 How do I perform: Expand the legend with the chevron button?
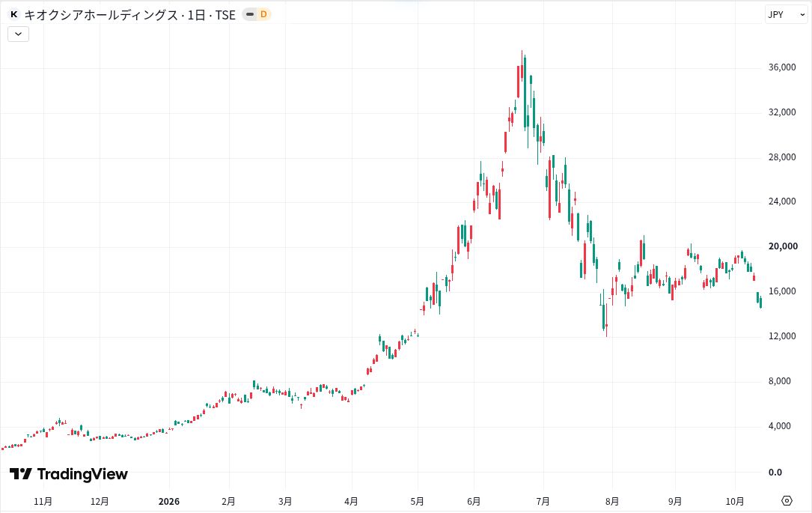[18, 34]
